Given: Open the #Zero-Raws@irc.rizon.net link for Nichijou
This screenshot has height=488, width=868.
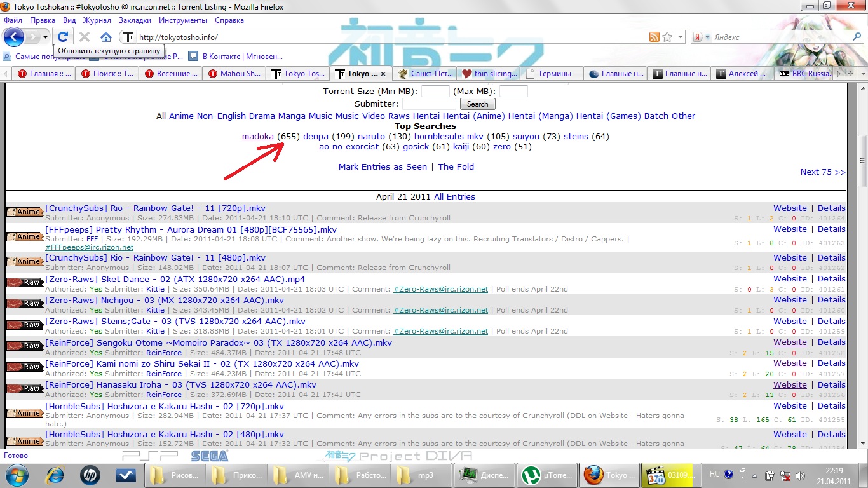Looking at the screenshot, I should [x=440, y=310].
